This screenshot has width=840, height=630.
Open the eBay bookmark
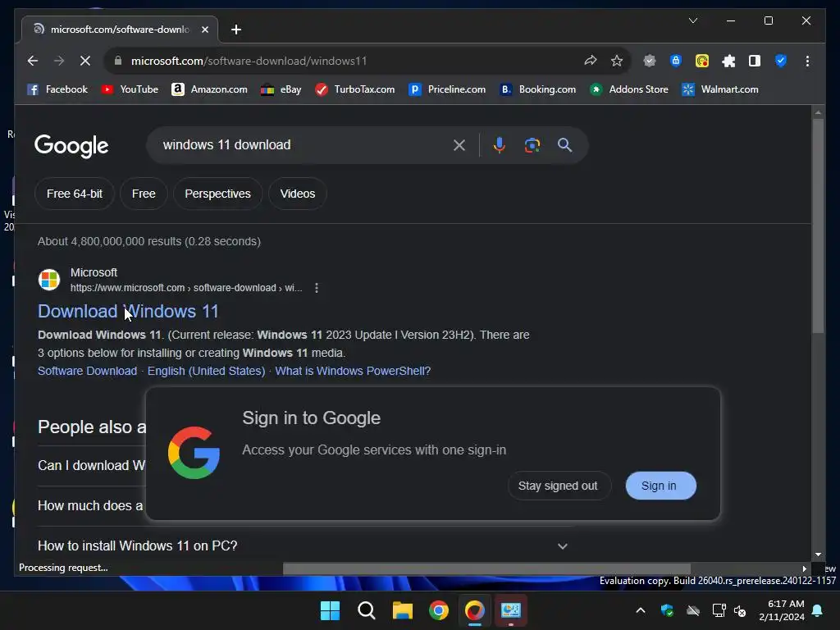[281, 89]
